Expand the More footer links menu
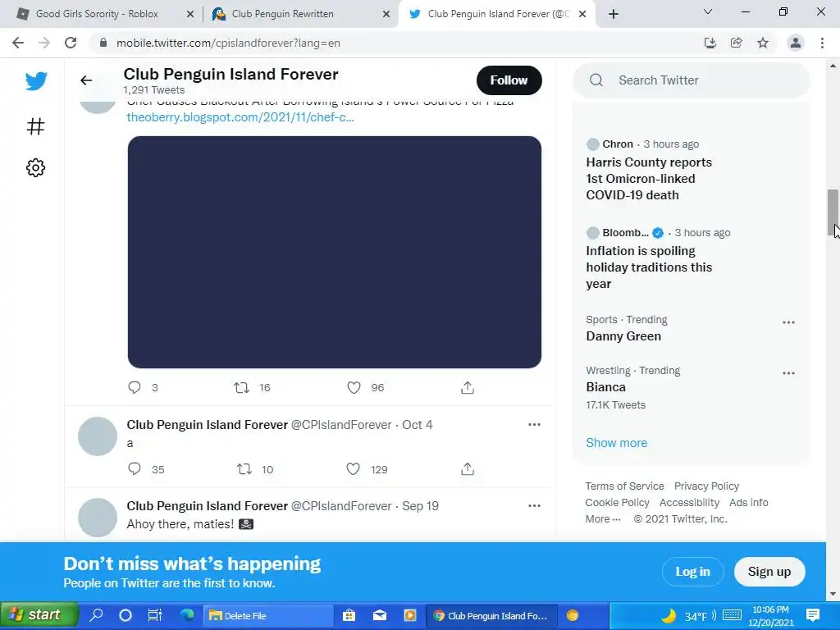 coord(603,518)
